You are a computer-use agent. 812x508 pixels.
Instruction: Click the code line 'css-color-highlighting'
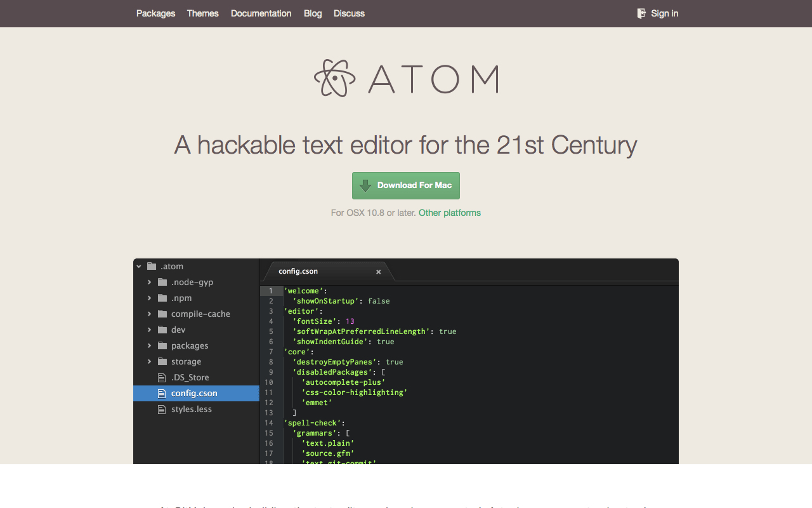(354, 392)
